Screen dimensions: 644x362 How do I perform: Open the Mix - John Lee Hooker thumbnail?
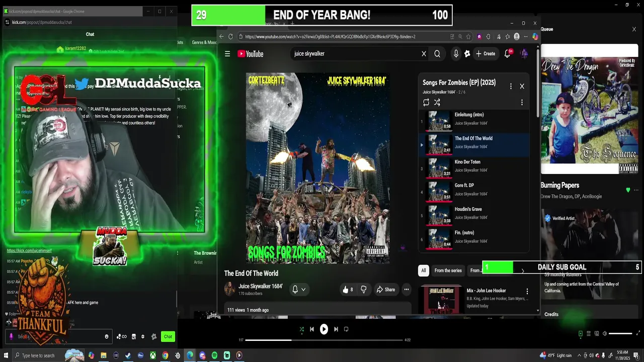pos(441,300)
